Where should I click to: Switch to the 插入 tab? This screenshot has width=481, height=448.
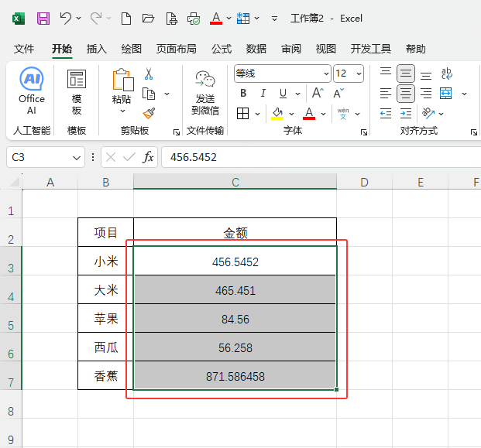coord(96,49)
